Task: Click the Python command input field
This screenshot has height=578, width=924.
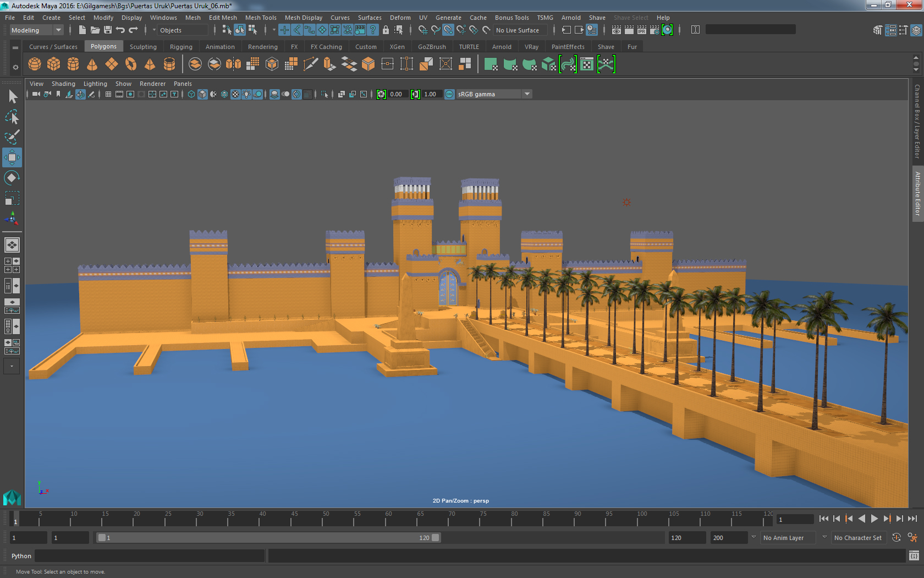Action: (150, 556)
